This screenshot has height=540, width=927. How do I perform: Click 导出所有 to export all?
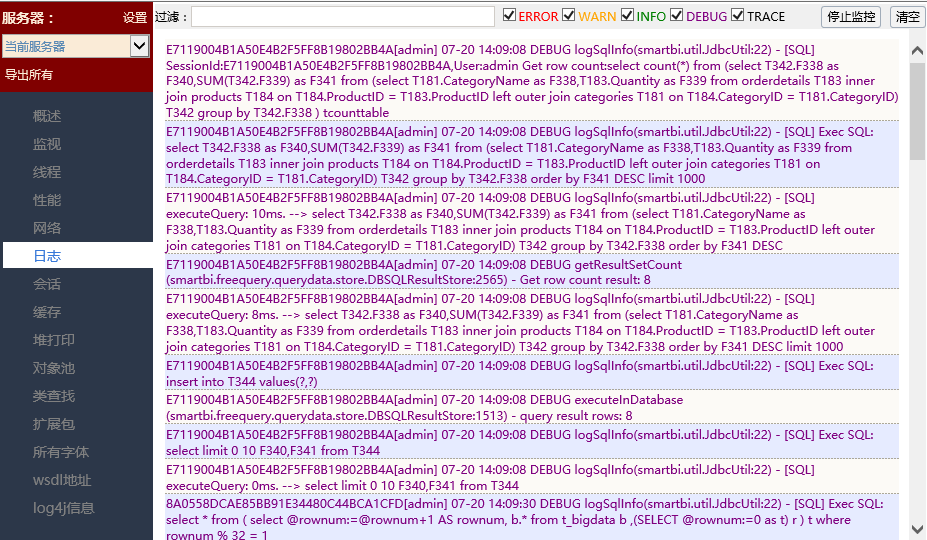[28, 75]
